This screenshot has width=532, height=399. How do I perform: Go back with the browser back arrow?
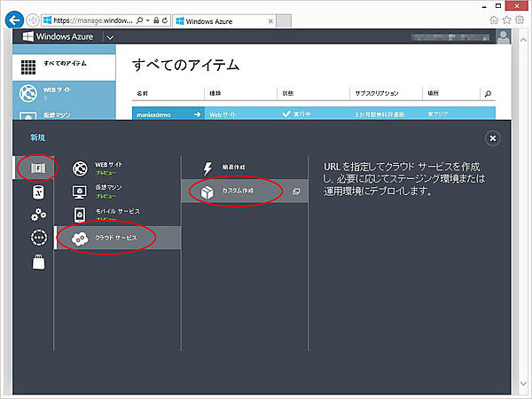pos(15,17)
